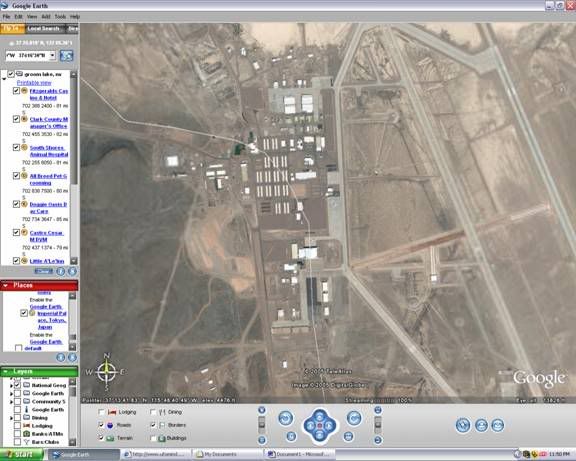Expand the National Geographic layer folder
Image resolution: width=576 pixels, height=461 pixels.
pos(11,385)
